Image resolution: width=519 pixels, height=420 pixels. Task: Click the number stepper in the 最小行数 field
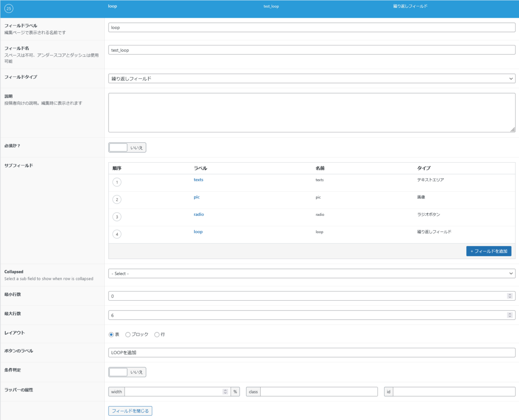click(x=510, y=296)
